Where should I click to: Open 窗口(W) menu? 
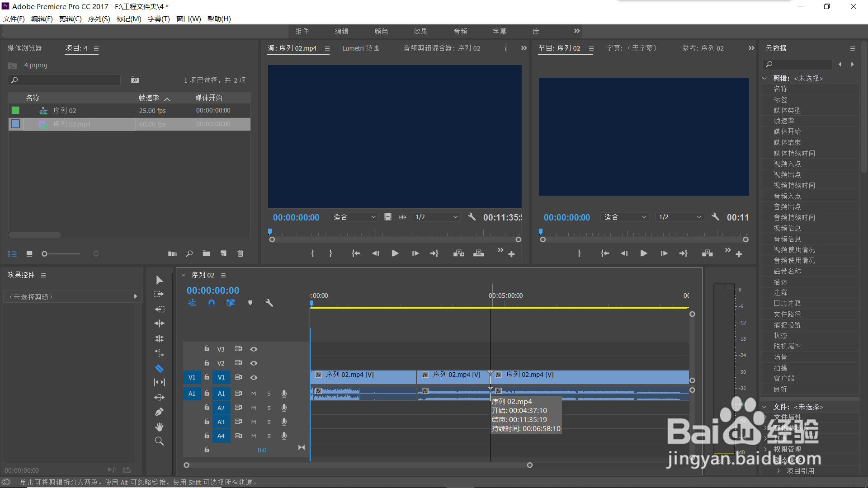pyautogui.click(x=189, y=19)
